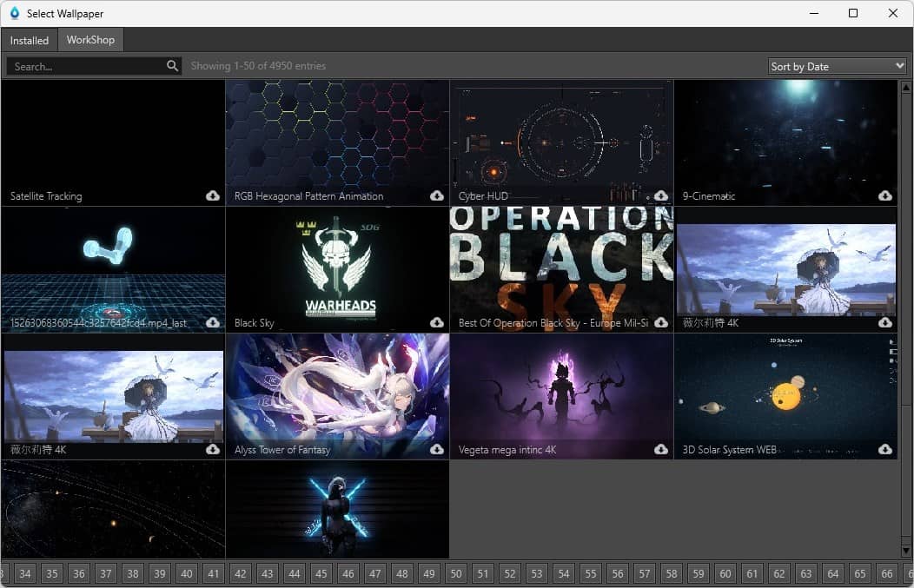Open page 66 of results
This screenshot has height=588, width=914.
[x=886, y=574]
